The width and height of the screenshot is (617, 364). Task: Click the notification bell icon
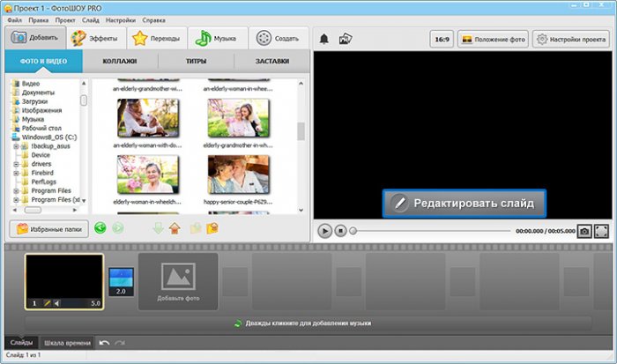coord(323,39)
